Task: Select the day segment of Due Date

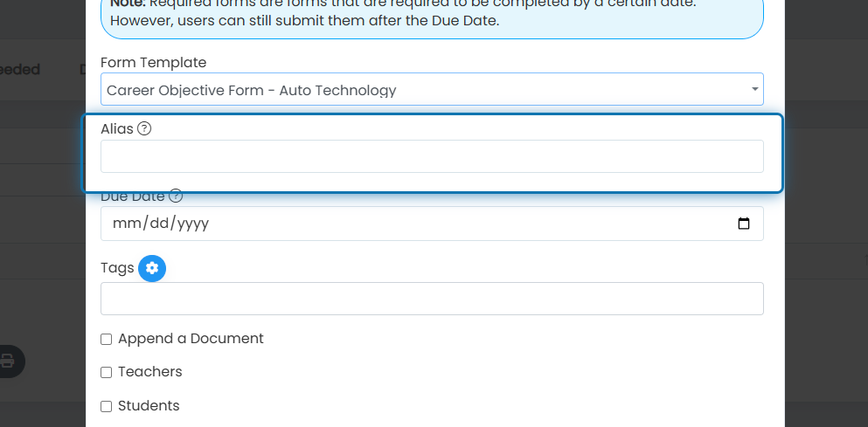Action: [x=159, y=224]
